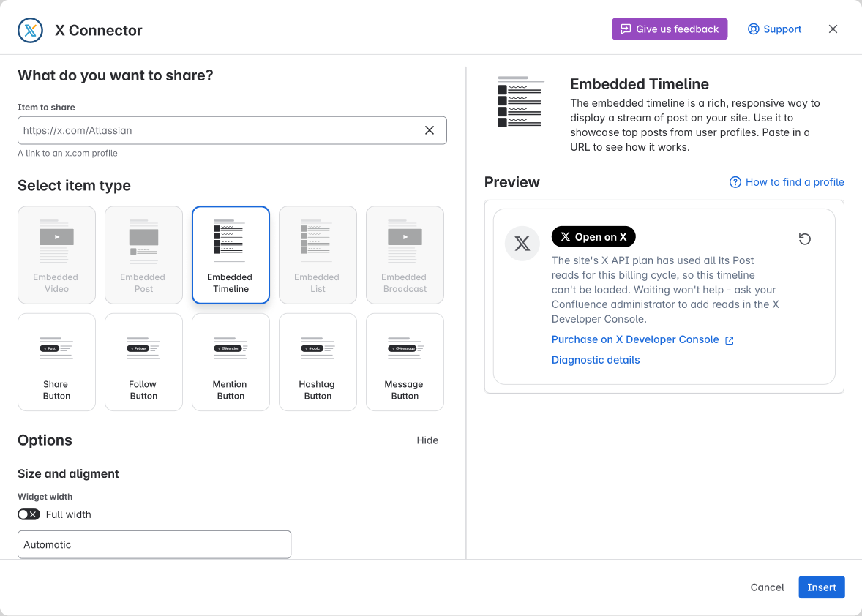
Task: Choose the Embedded Timeline item type
Action: tap(231, 255)
